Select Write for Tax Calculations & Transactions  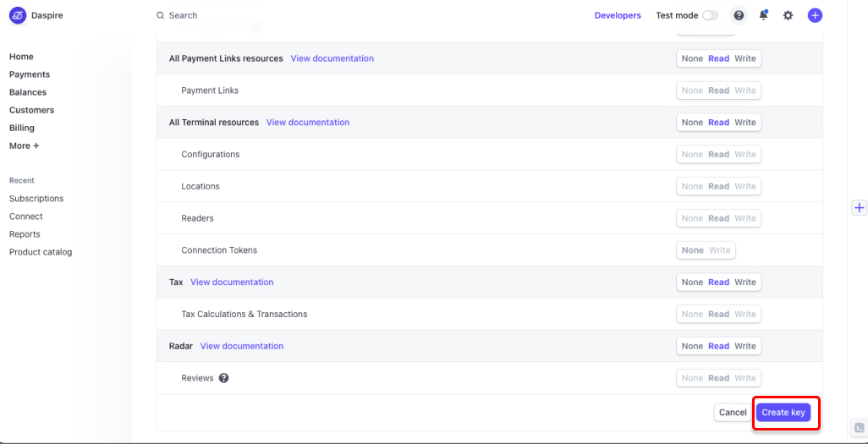pos(745,314)
